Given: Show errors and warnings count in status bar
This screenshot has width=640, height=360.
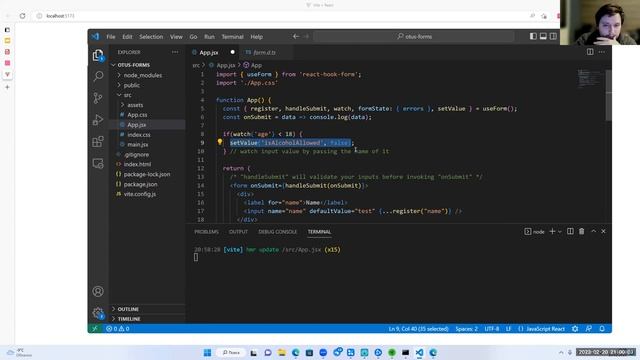Looking at the screenshot, I should tap(118, 329).
